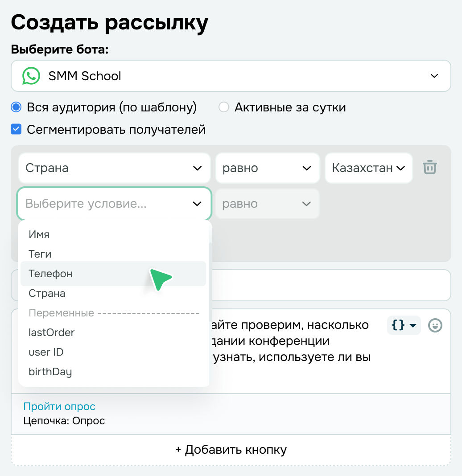The width and height of the screenshot is (462, 476).
Task: Open the first равно operator dropdown
Action: point(267,168)
